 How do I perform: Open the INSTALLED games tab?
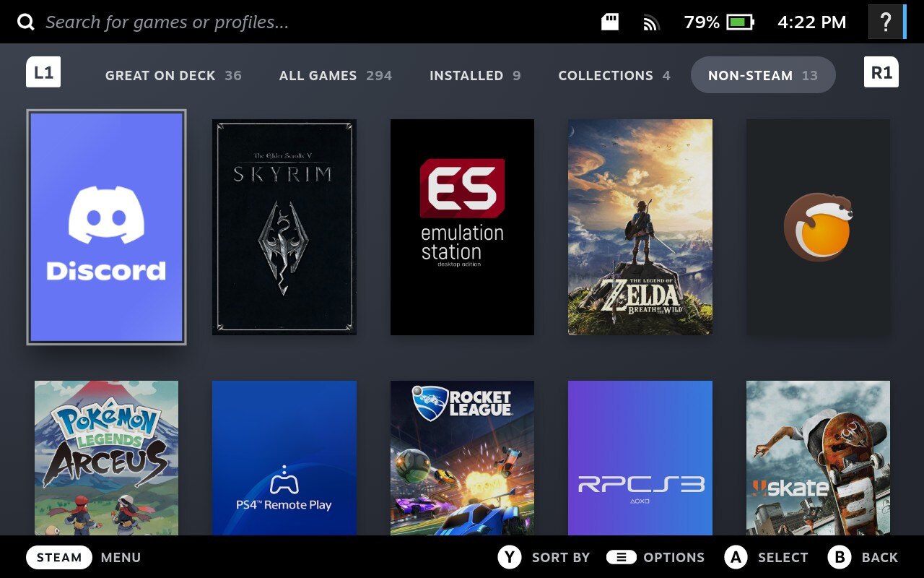[474, 75]
